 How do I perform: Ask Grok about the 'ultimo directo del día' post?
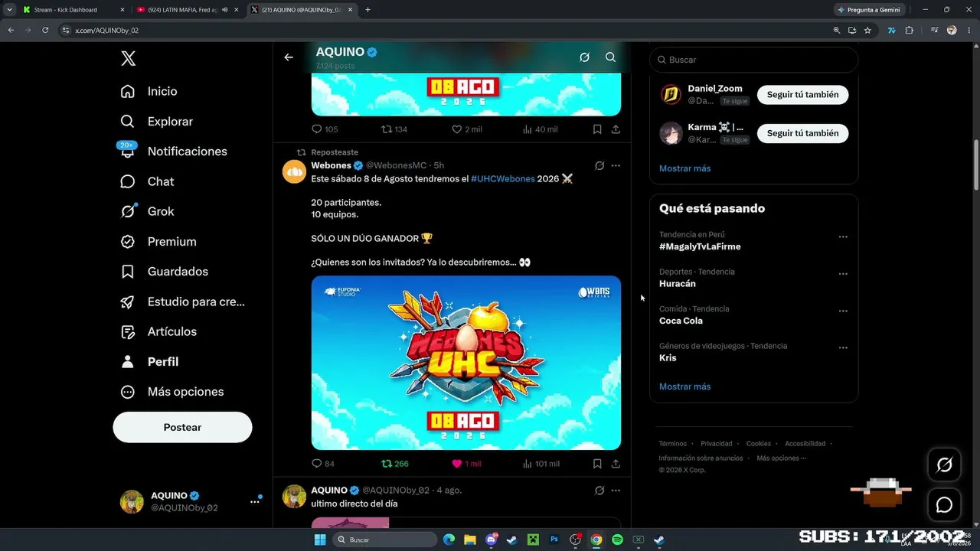pyautogui.click(x=599, y=490)
